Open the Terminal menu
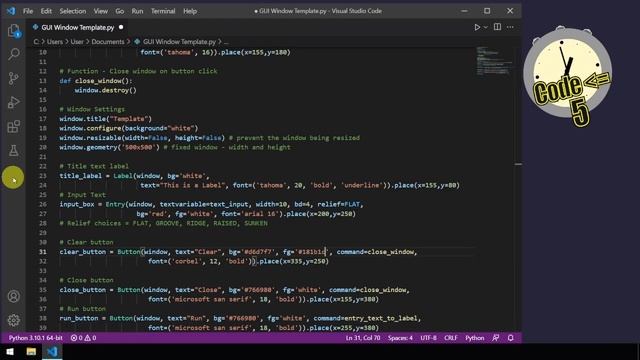640x360 pixels. point(163,11)
